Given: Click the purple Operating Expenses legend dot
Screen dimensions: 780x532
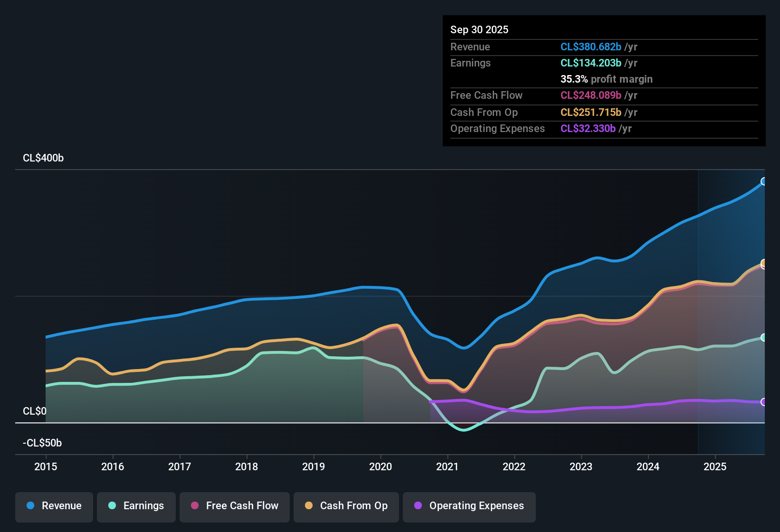Looking at the screenshot, I should [418, 506].
